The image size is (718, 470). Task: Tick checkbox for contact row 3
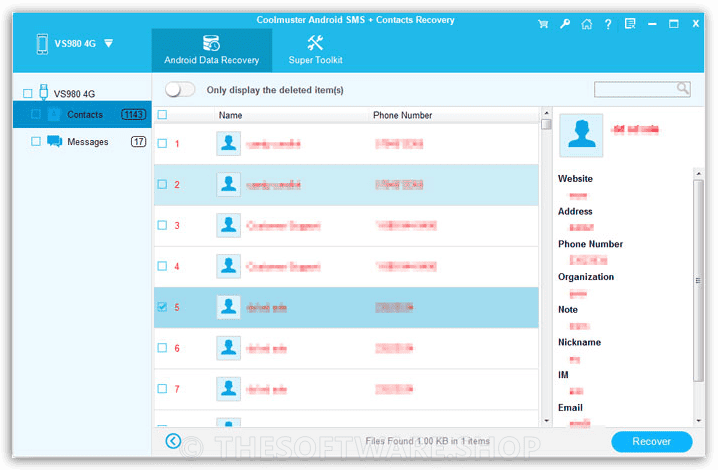pos(162,225)
